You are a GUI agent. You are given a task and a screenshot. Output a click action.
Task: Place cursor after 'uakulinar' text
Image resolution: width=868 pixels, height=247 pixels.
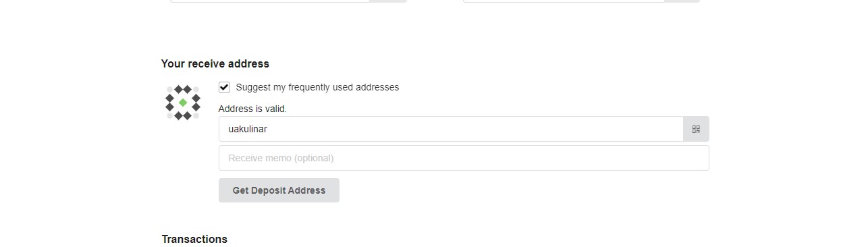pos(269,129)
